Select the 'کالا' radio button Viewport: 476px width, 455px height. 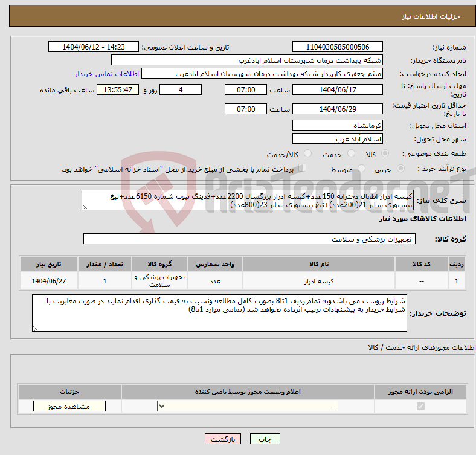[385, 155]
